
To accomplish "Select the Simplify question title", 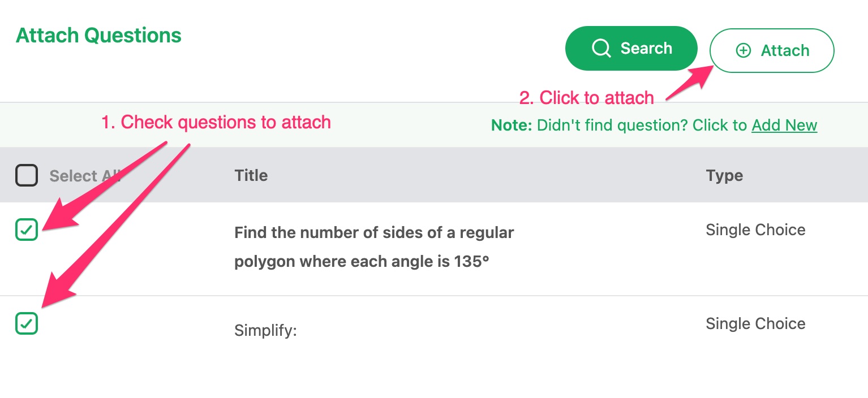I will click(x=265, y=330).
